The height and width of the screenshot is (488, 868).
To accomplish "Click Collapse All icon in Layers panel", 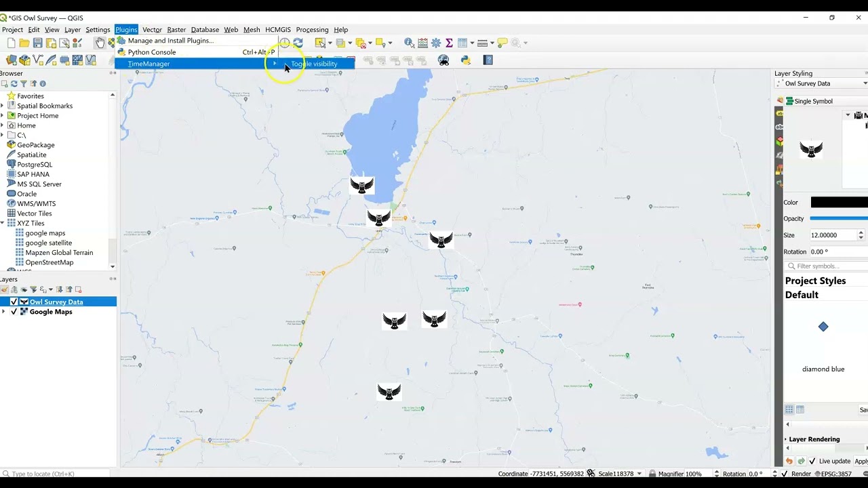I will tap(68, 289).
